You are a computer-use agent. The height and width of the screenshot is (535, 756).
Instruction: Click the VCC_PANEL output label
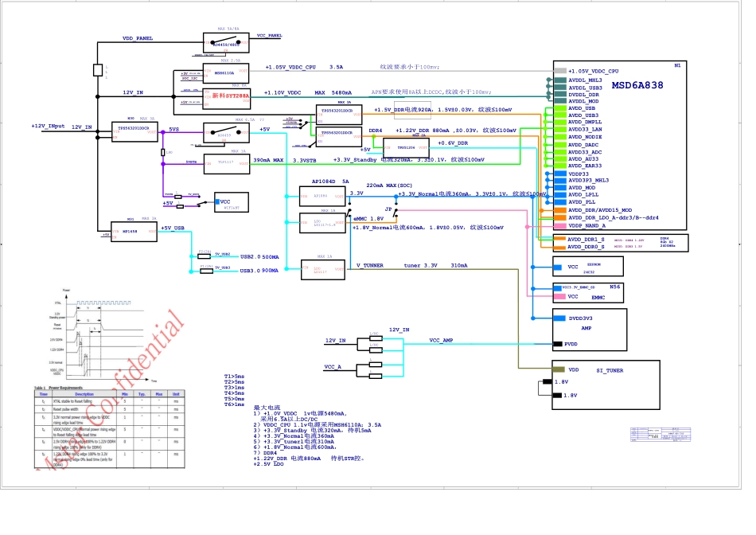coord(269,36)
